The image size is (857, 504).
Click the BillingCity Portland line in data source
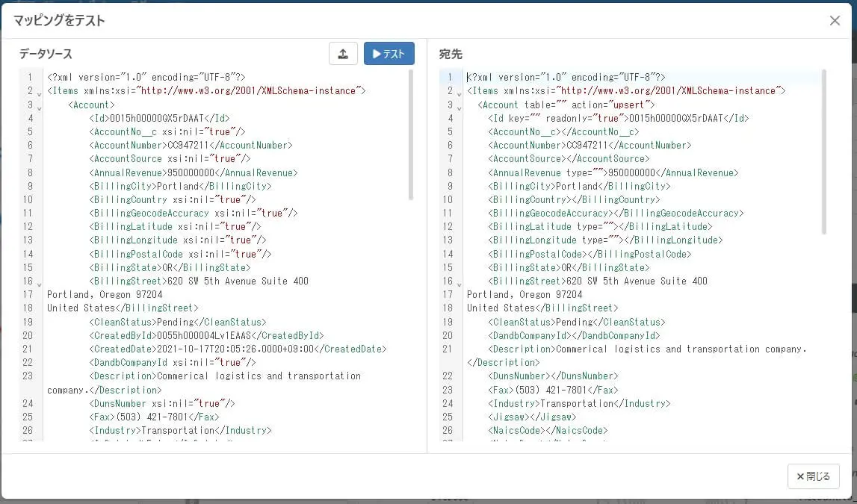(x=180, y=186)
